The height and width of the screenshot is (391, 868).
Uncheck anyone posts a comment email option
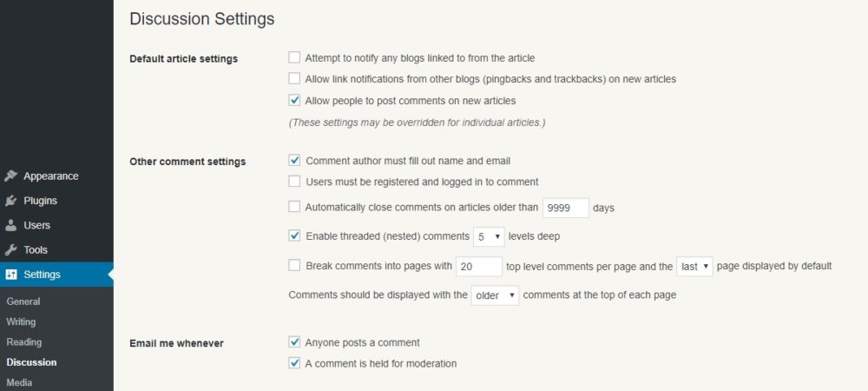tap(294, 342)
